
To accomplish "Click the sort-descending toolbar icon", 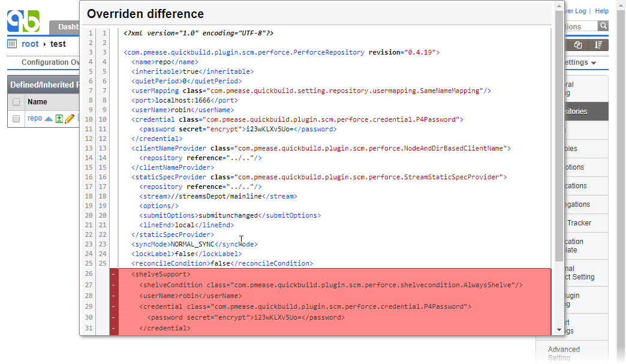I will (x=598, y=45).
